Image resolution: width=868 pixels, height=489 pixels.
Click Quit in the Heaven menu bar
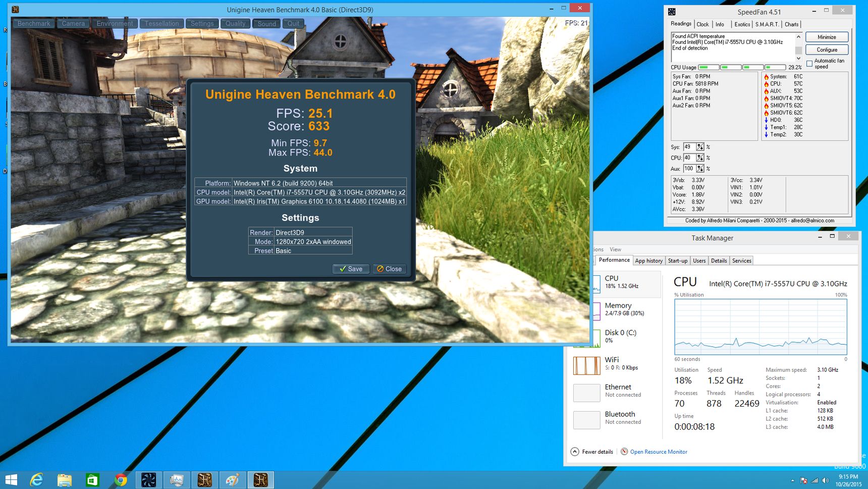[x=293, y=23]
